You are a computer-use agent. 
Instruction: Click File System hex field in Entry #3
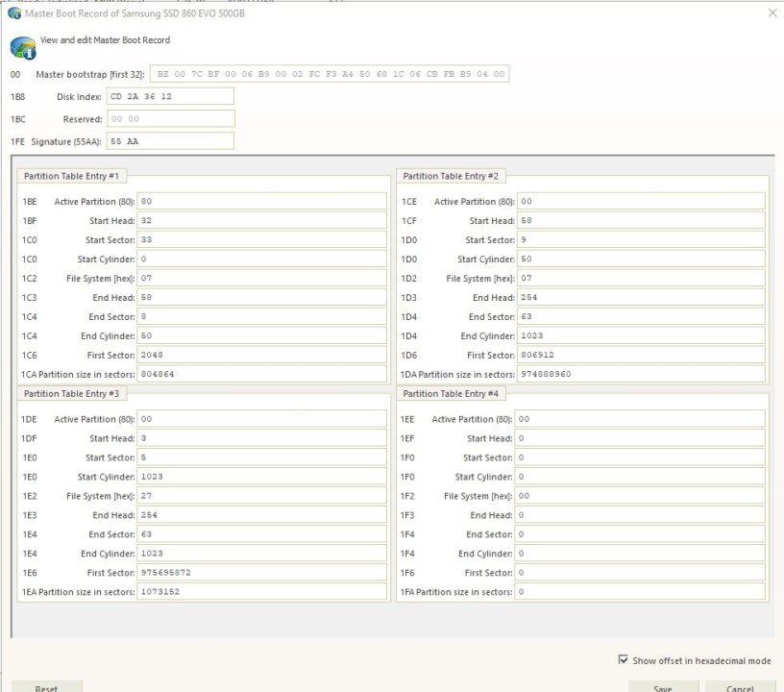pyautogui.click(x=261, y=496)
